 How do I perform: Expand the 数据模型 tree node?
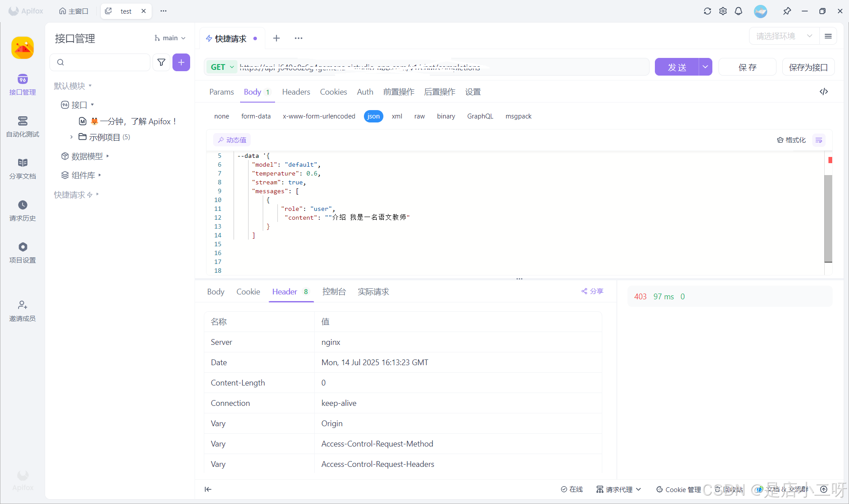click(x=107, y=156)
